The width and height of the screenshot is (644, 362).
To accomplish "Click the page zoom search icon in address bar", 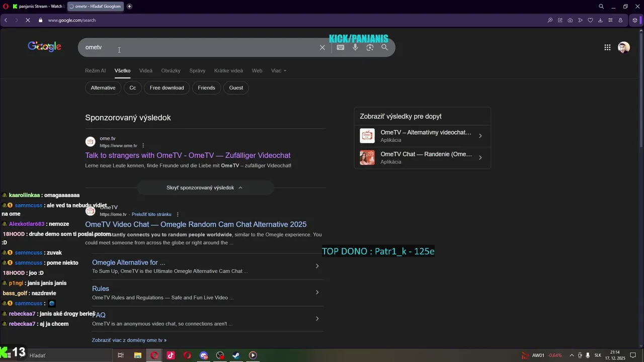I will point(550,20).
